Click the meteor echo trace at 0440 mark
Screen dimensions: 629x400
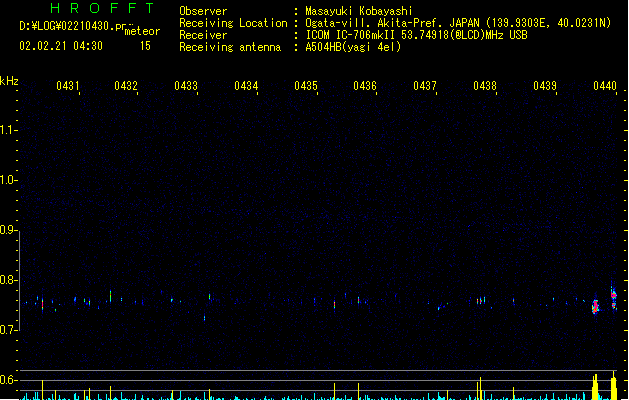(x=614, y=296)
